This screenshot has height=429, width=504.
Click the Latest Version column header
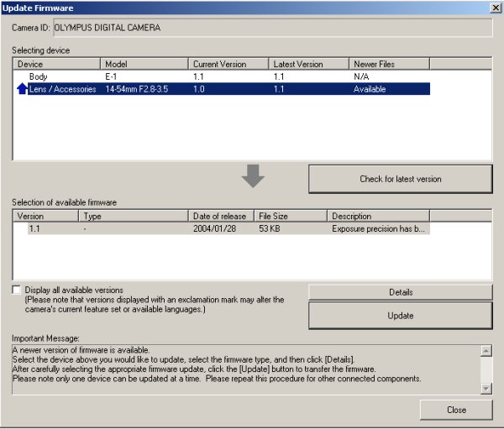click(309, 64)
